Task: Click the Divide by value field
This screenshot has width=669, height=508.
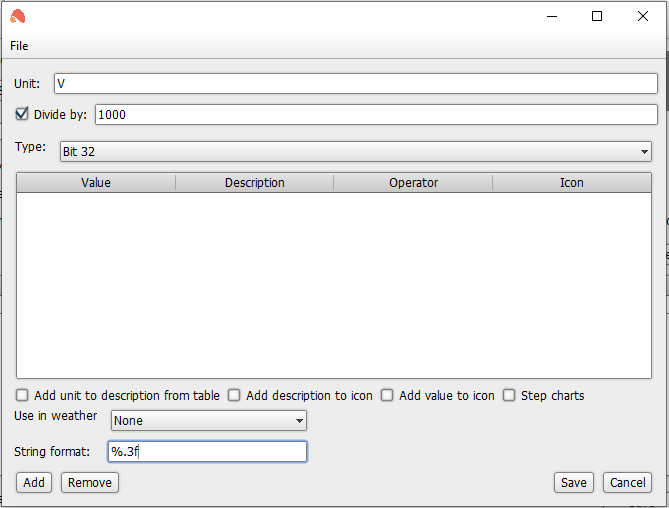Action: coord(376,115)
